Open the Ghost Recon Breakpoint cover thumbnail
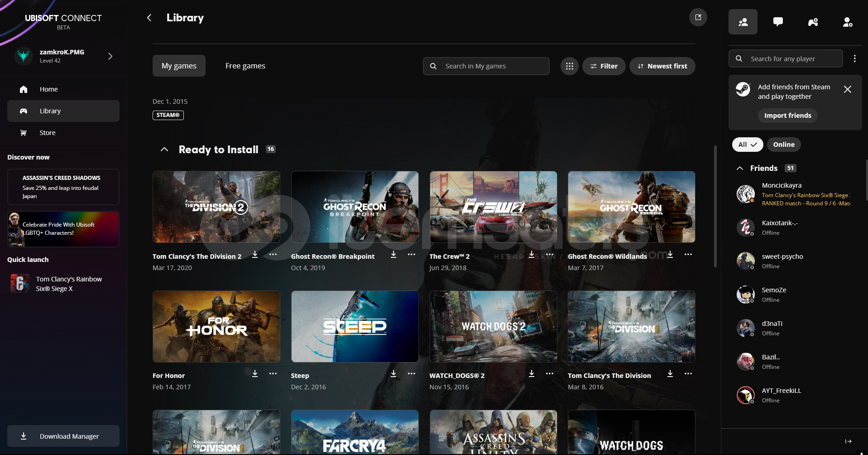 355,207
